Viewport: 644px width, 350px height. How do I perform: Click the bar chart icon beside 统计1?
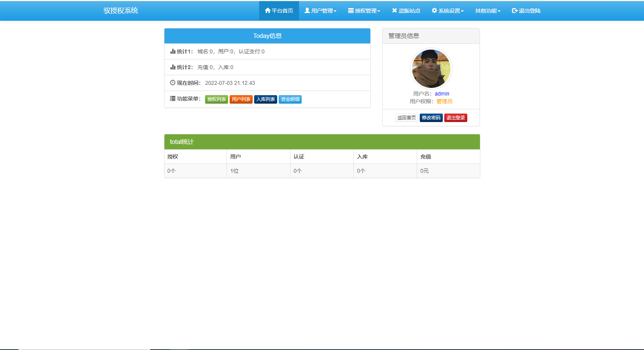pyautogui.click(x=173, y=51)
